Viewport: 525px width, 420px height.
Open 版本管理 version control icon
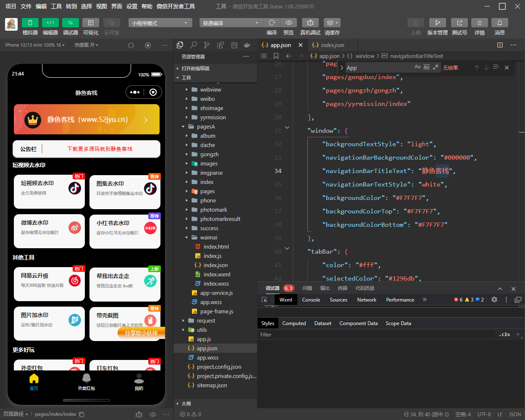tap(437, 23)
